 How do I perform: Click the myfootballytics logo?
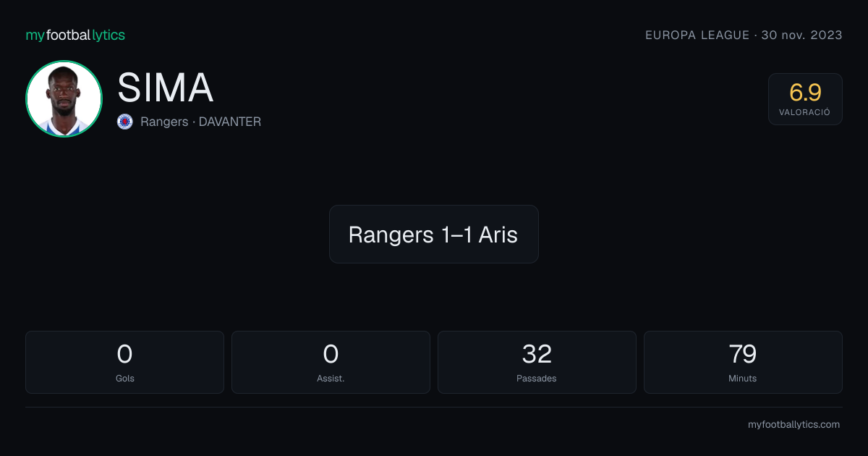[75, 35]
